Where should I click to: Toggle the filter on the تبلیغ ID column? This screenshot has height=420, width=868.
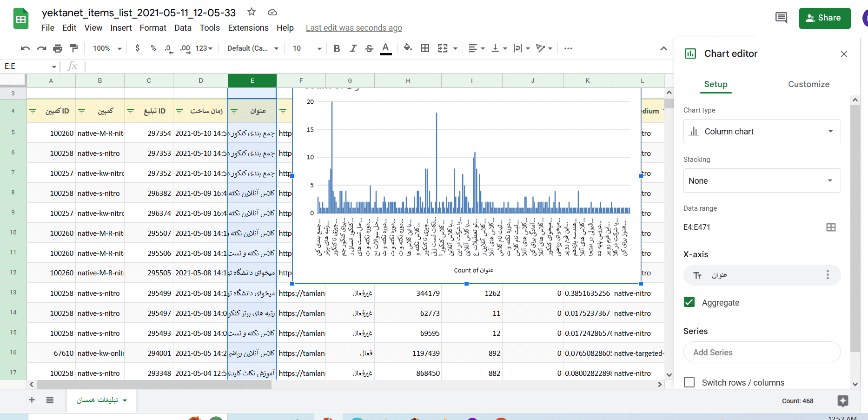[131, 111]
